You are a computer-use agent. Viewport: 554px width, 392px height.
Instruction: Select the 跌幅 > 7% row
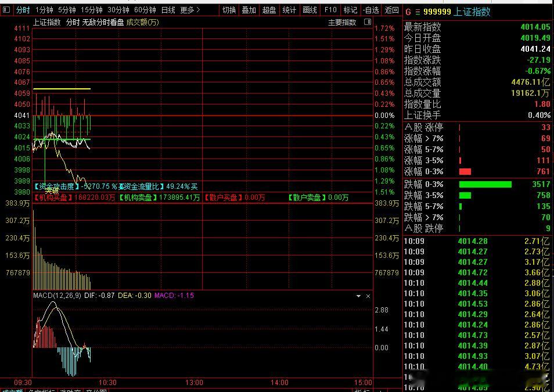pyautogui.click(x=477, y=217)
